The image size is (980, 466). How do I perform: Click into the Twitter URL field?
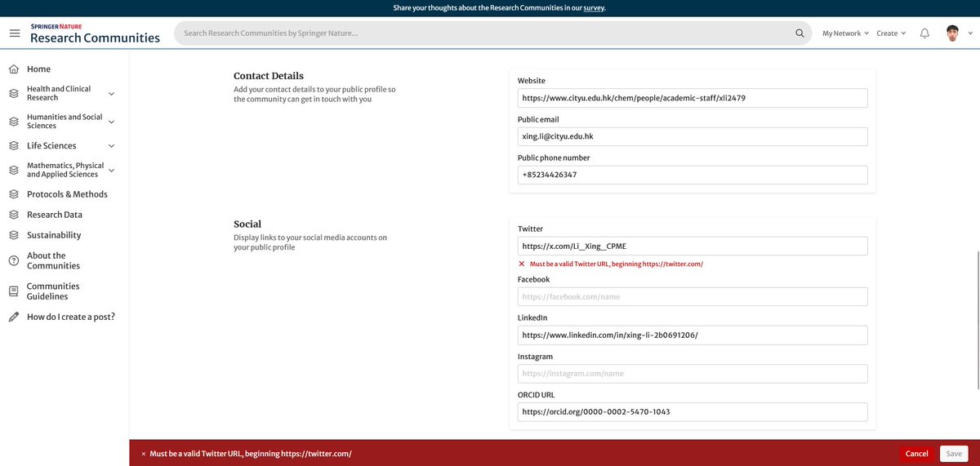click(693, 246)
